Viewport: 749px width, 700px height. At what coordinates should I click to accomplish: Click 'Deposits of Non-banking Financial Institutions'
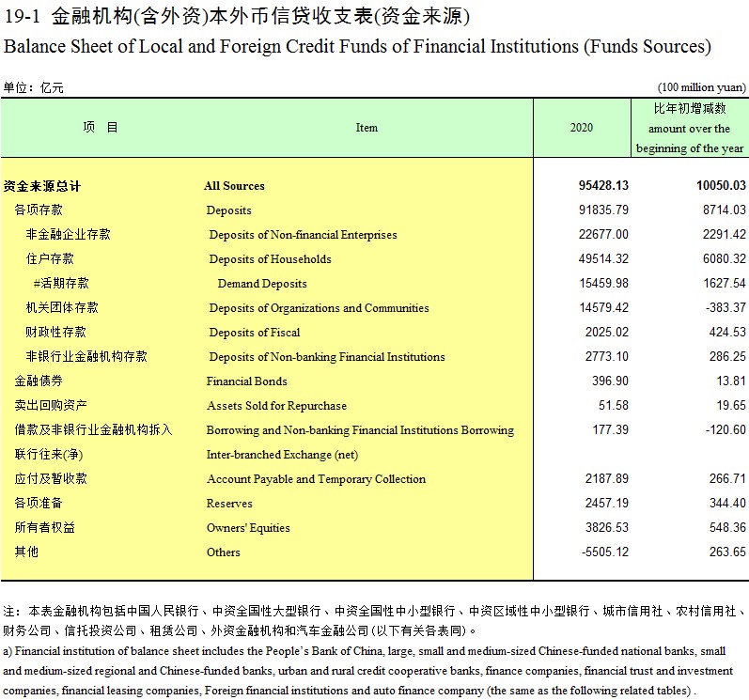(327, 357)
